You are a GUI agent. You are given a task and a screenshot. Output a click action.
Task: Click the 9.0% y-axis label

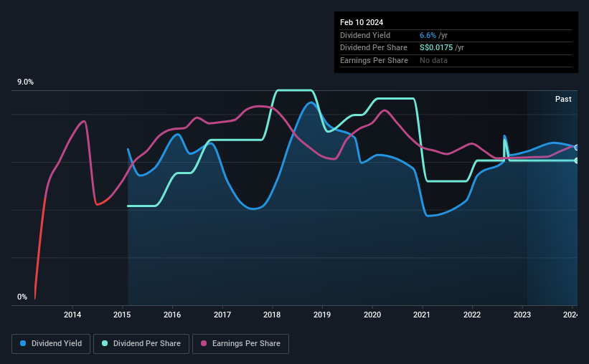point(26,82)
